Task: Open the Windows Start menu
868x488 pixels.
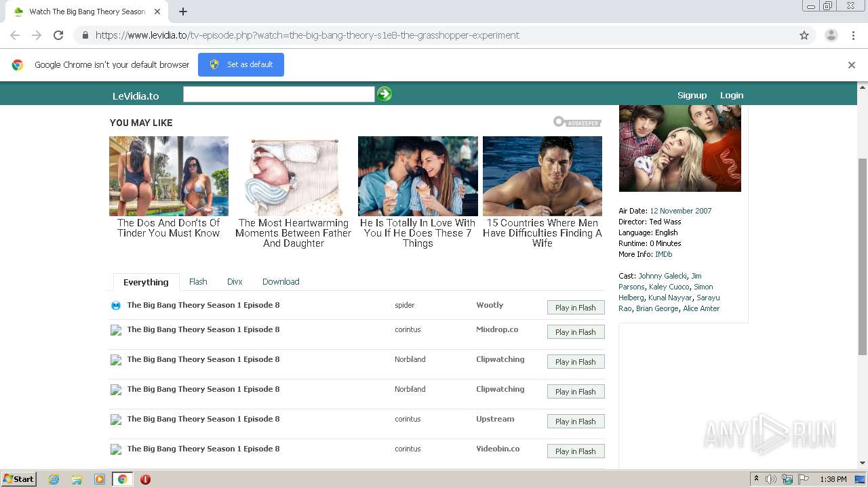Action: [19, 479]
